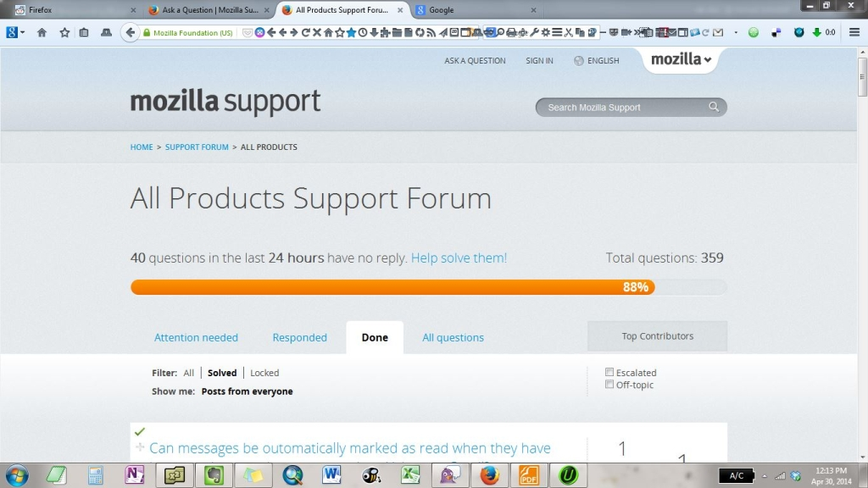Screen dimensions: 868x488
Task: Filter questions by Locked
Action: pos(264,373)
